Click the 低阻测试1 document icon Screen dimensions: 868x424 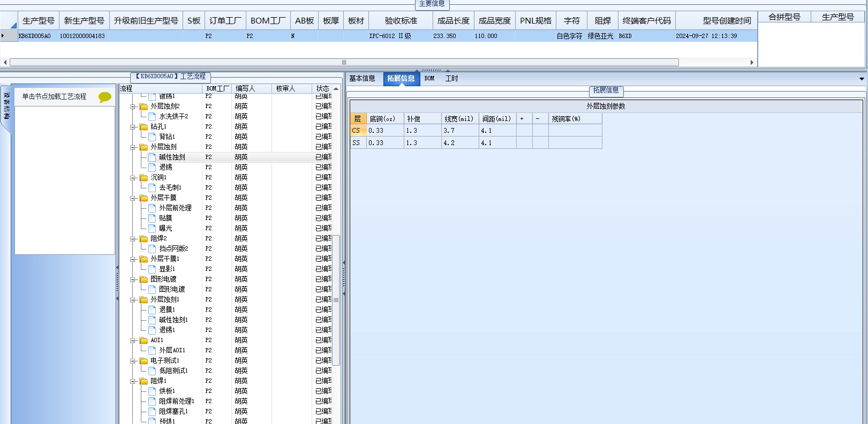(x=152, y=370)
